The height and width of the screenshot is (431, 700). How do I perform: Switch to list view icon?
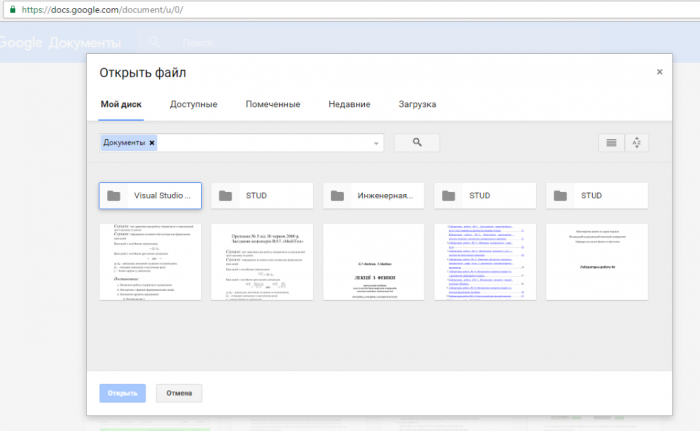pos(611,143)
